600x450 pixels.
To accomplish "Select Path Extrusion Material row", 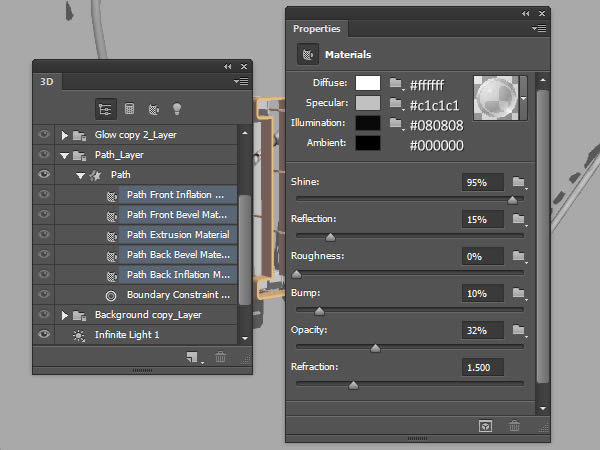I will pyautogui.click(x=178, y=235).
